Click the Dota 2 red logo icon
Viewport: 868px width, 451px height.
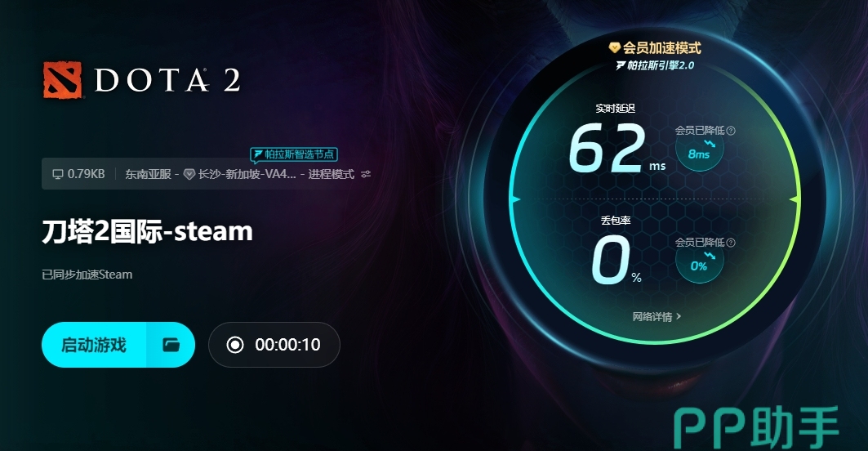(x=63, y=80)
